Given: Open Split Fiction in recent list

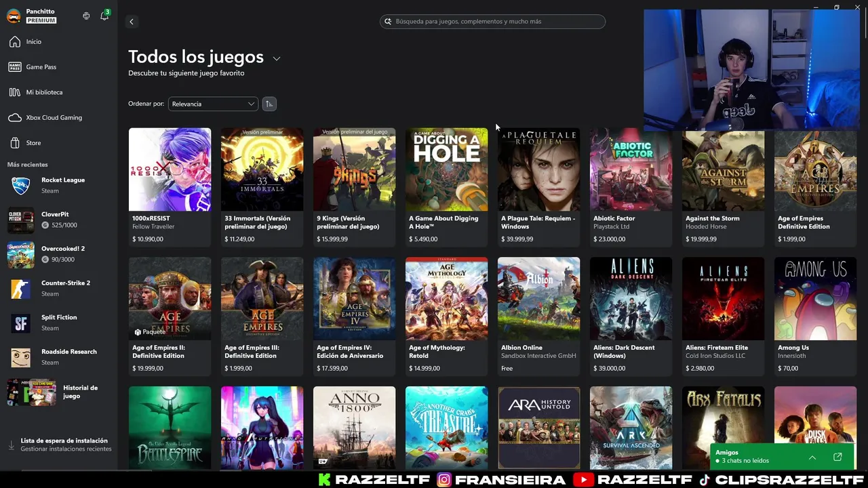Looking at the screenshot, I should pyautogui.click(x=58, y=323).
